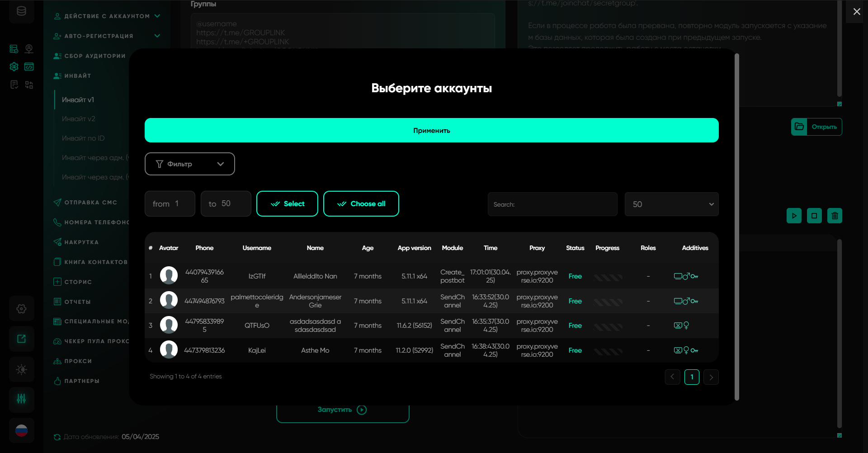868x453 pixels.
Task: Click the export icon in the sidebar
Action: (21, 339)
